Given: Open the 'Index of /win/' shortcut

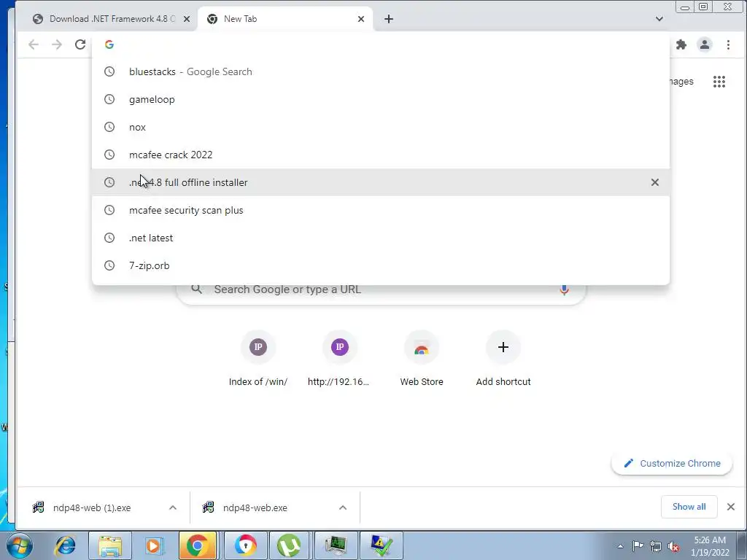Looking at the screenshot, I should coord(258,359).
